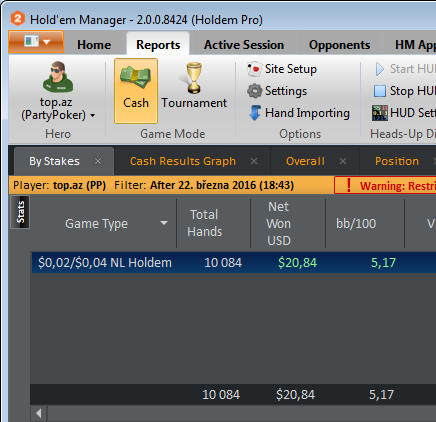436x422 pixels.
Task: Close the Cash Results Graph tab
Action: (254, 161)
